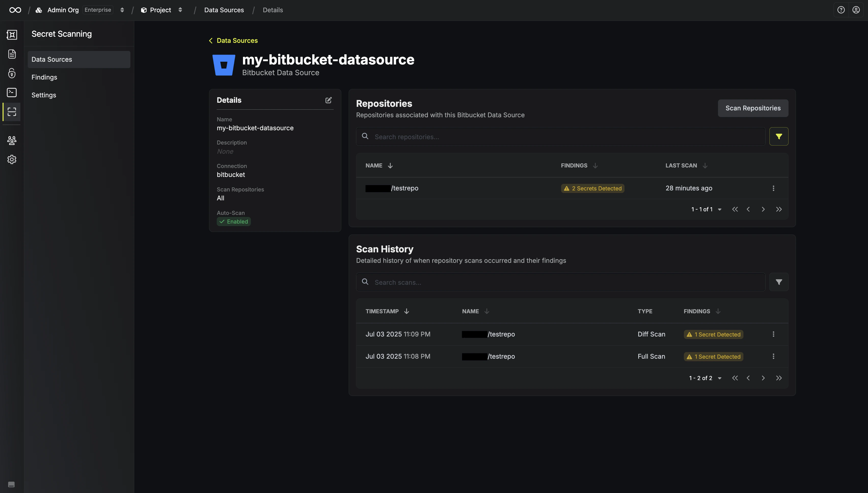Click the Data Sources breadcrumb
The image size is (868, 493).
(224, 10)
